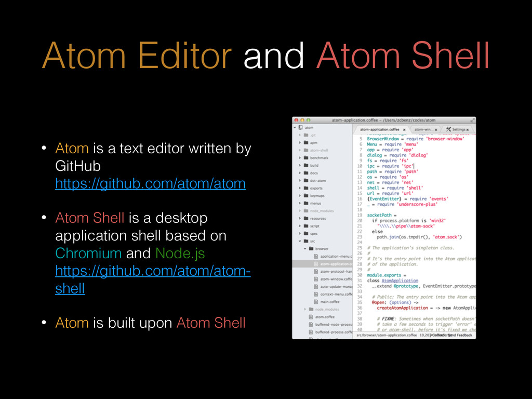Click the atom-shell folder icon
Screen dimensions: 532x399
tap(305, 150)
